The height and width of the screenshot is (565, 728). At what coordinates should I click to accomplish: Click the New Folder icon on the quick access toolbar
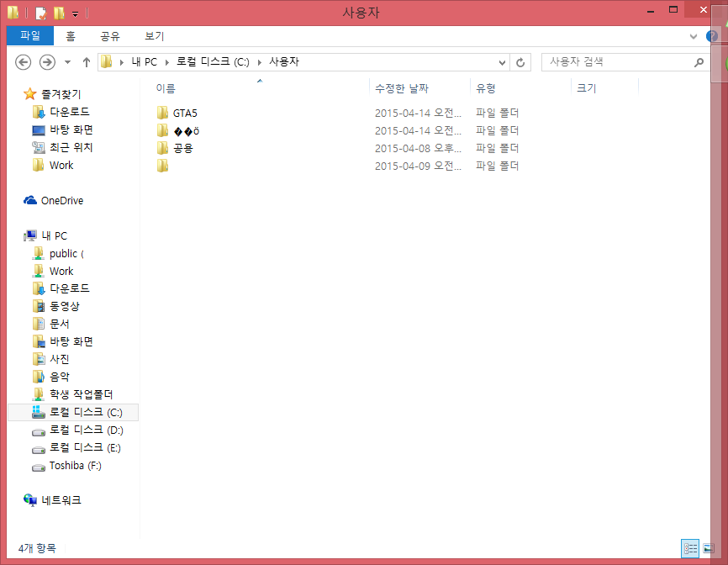click(x=59, y=13)
